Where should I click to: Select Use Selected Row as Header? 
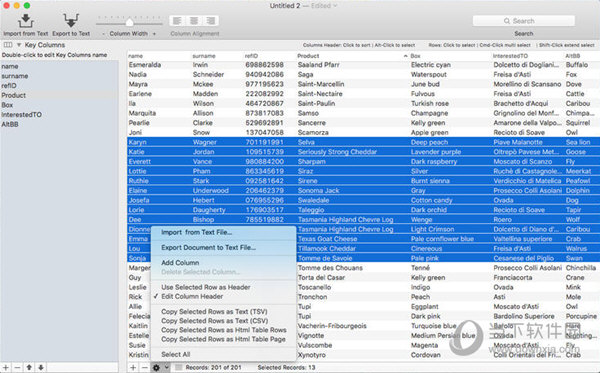pyautogui.click(x=206, y=287)
